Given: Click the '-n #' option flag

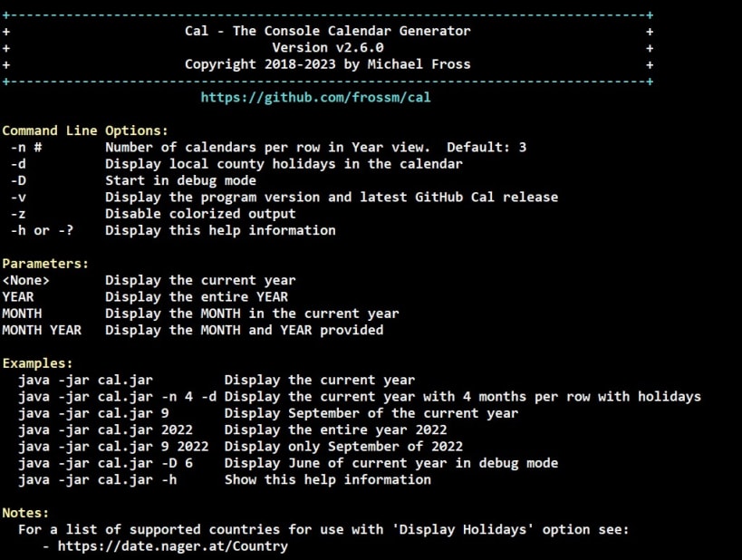Looking at the screenshot, I should (x=26, y=147).
